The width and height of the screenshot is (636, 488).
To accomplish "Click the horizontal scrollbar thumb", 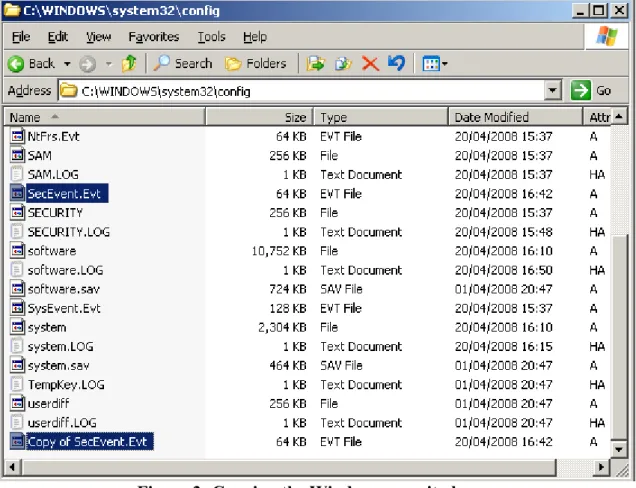I will 290,467.
